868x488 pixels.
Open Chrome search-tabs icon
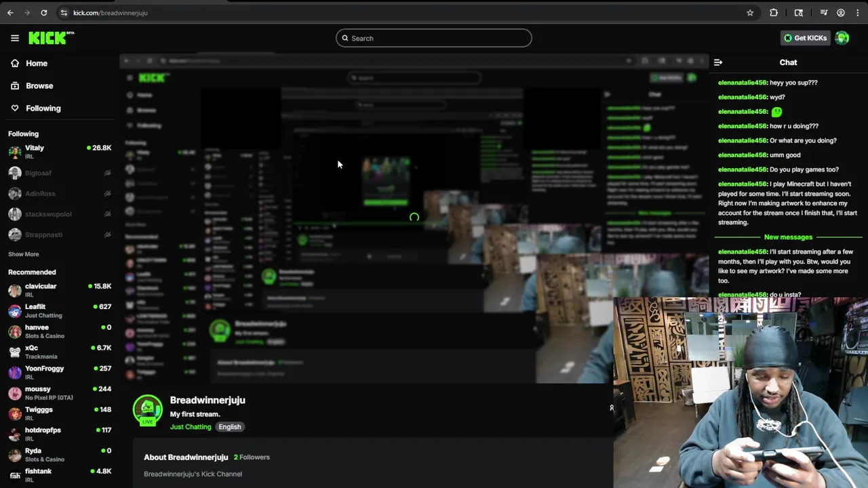pyautogui.click(x=799, y=13)
